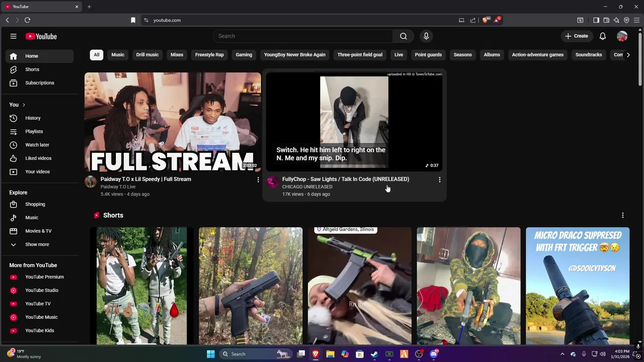Select the Soundtracks chip
The width and height of the screenshot is (644, 362).
coord(589,55)
